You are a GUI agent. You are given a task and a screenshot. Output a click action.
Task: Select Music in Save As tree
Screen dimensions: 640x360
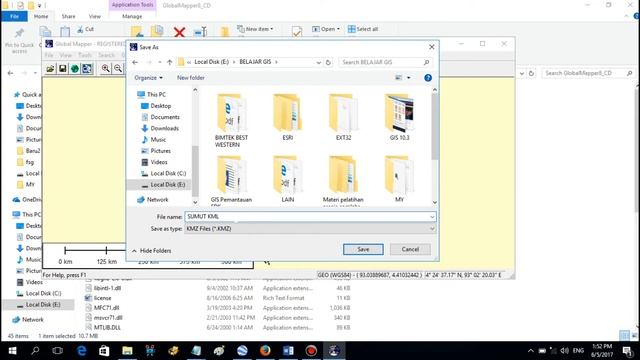pyautogui.click(x=158, y=140)
